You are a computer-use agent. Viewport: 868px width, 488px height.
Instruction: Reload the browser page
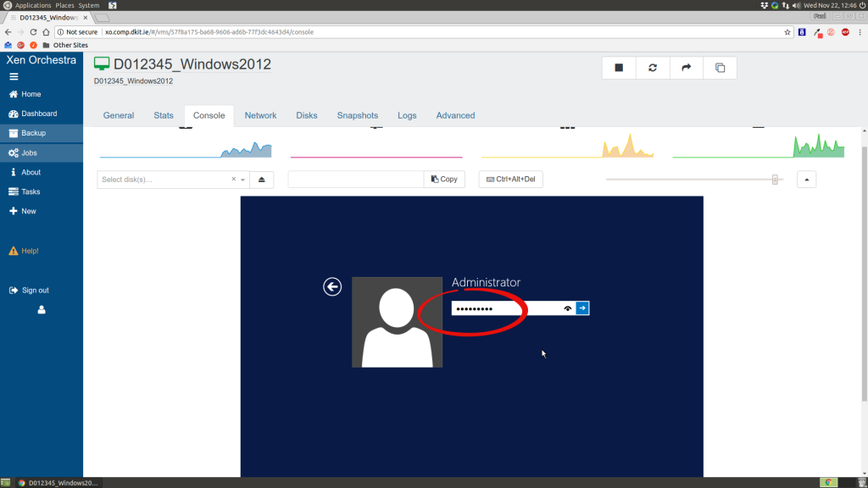(33, 32)
